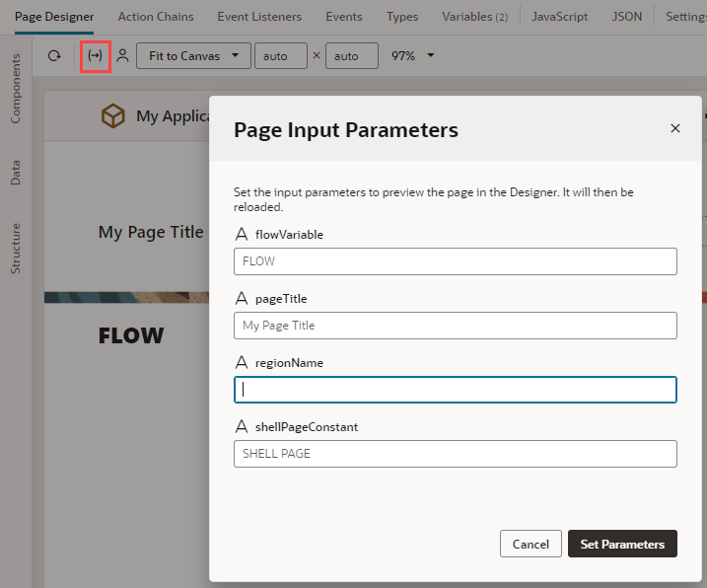Expand the Data side panel
707x588 pixels.
coord(16,173)
